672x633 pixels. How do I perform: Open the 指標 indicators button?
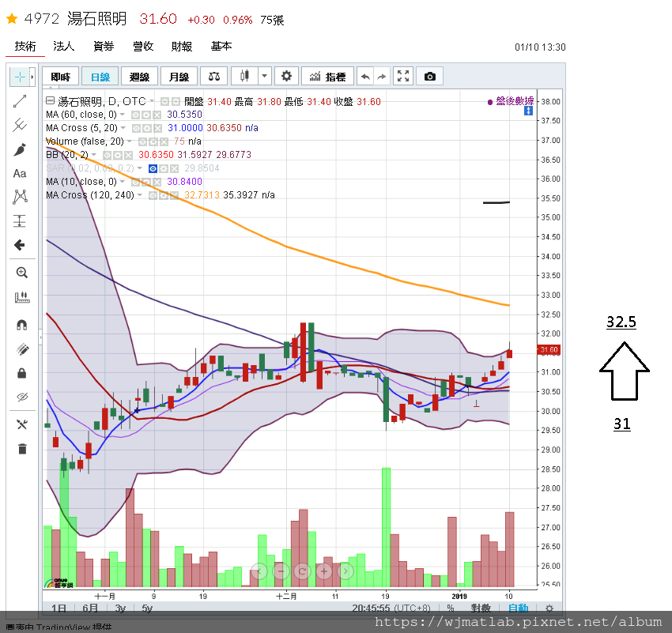coord(328,77)
